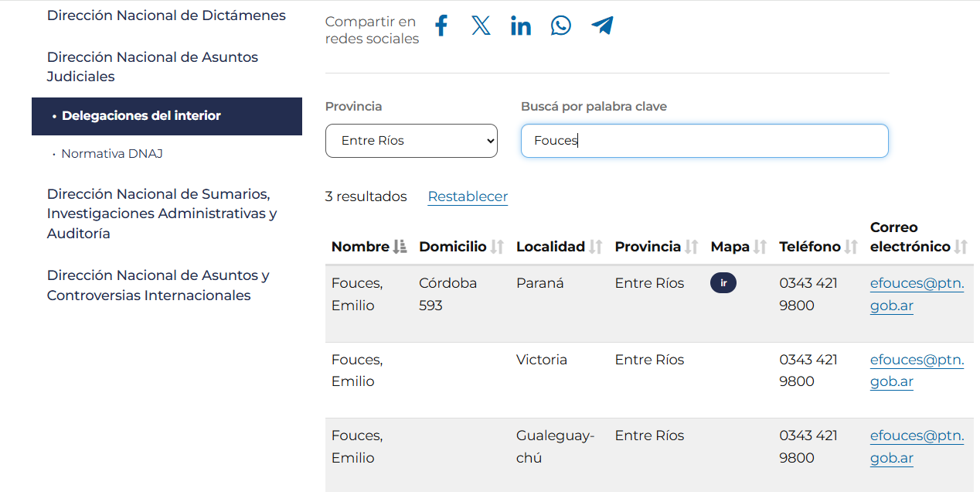Image resolution: width=980 pixels, height=492 pixels.
Task: Open the Provincia dropdown
Action: pos(411,141)
